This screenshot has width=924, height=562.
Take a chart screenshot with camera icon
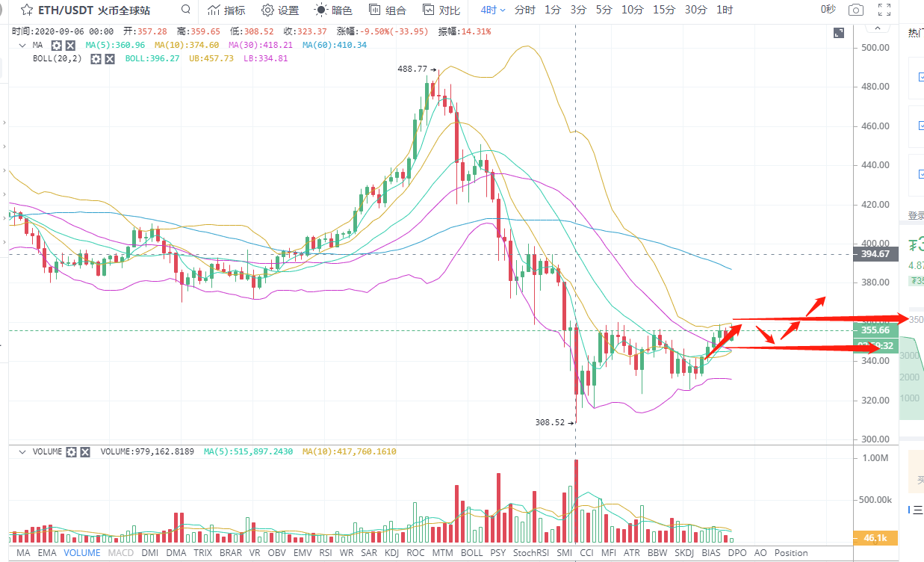click(856, 10)
